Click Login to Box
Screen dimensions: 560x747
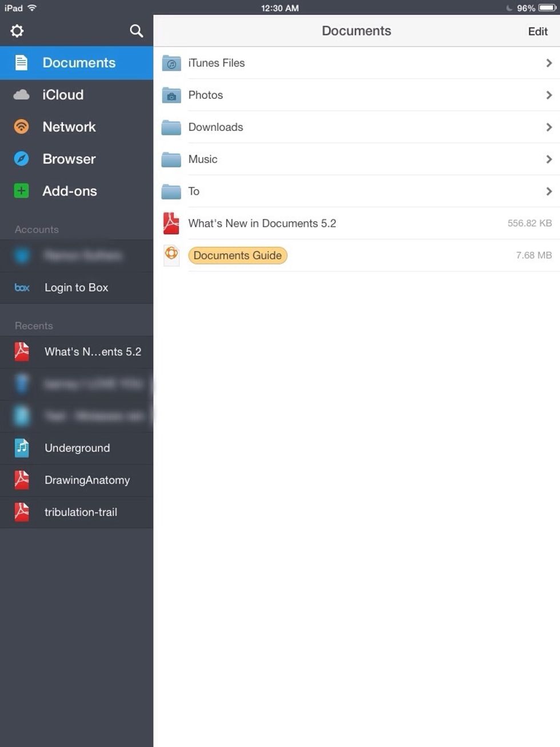point(77,287)
